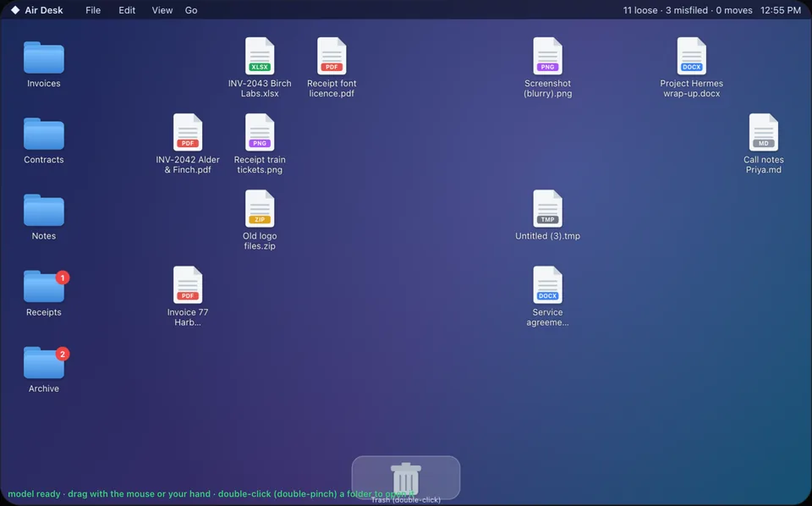Select the Receipts folder icon
812x506 pixels.
click(43, 286)
